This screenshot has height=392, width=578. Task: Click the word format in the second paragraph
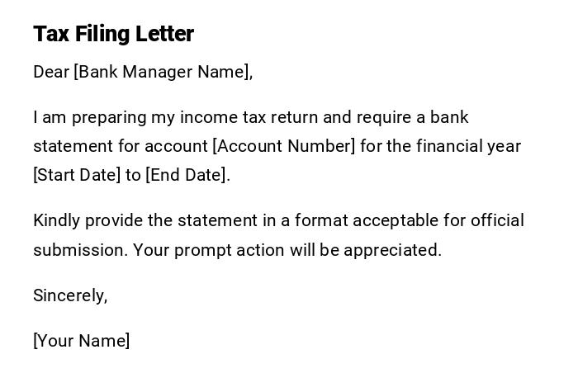click(x=317, y=221)
